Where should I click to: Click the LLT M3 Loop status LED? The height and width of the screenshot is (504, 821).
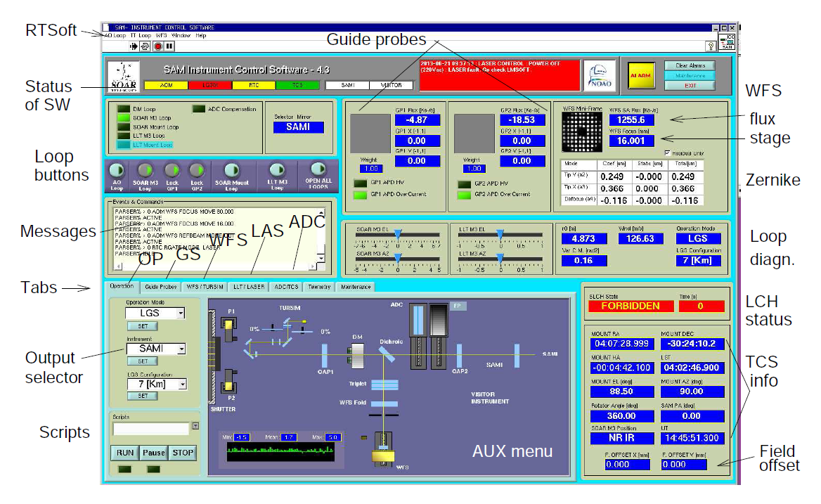point(124,136)
